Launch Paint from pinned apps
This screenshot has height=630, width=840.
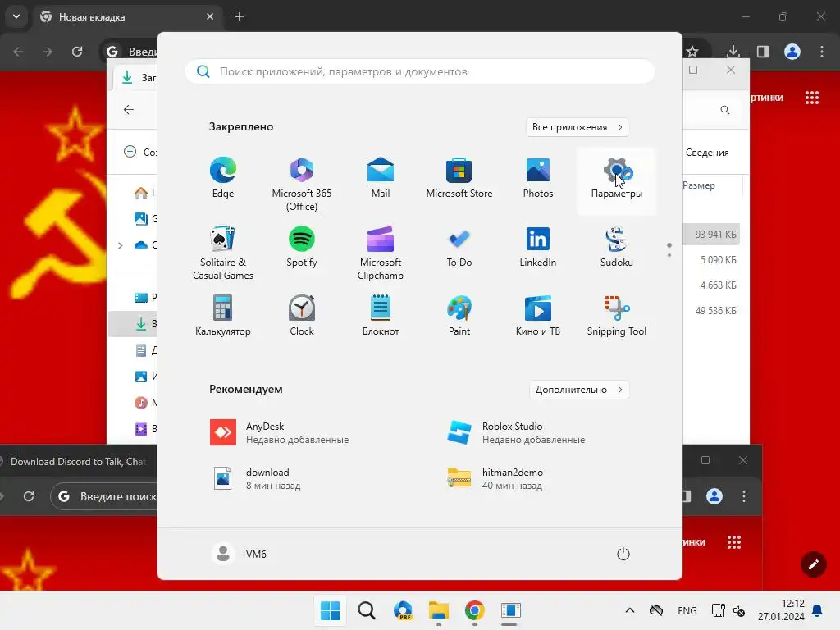[x=459, y=317]
